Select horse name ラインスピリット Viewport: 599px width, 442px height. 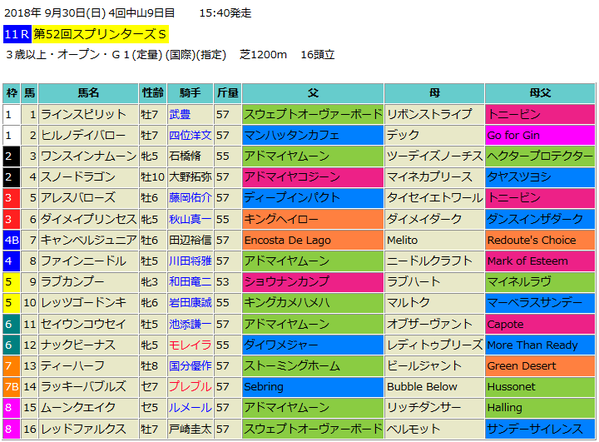pos(83,115)
